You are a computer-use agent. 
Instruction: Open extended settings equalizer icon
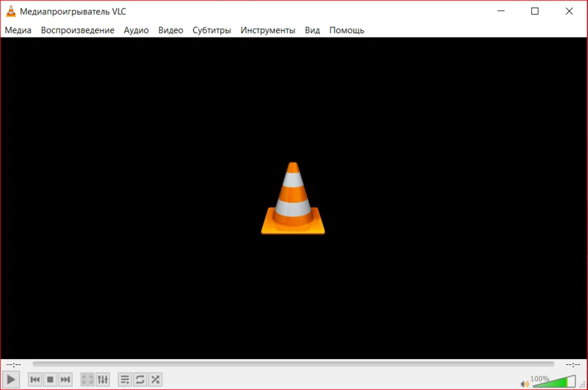102,379
